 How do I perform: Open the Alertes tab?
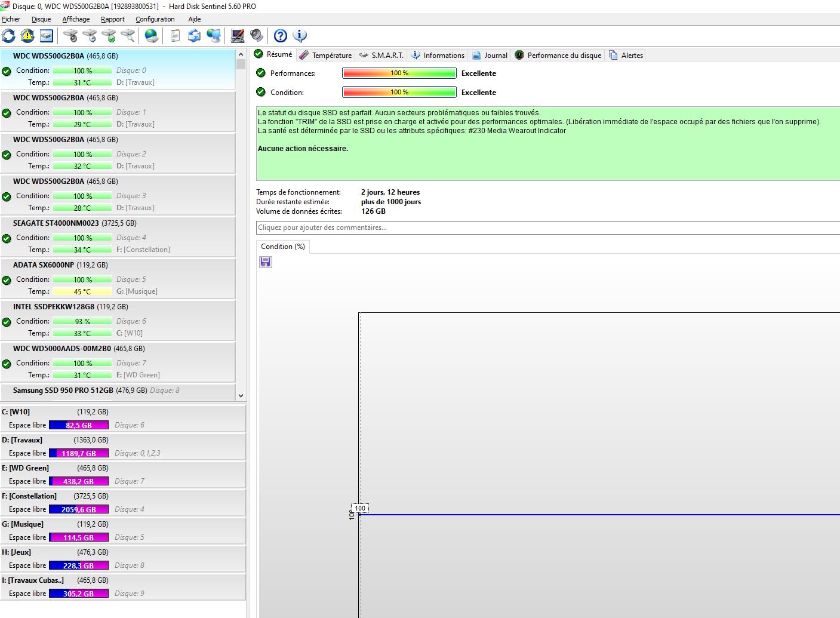pos(626,55)
